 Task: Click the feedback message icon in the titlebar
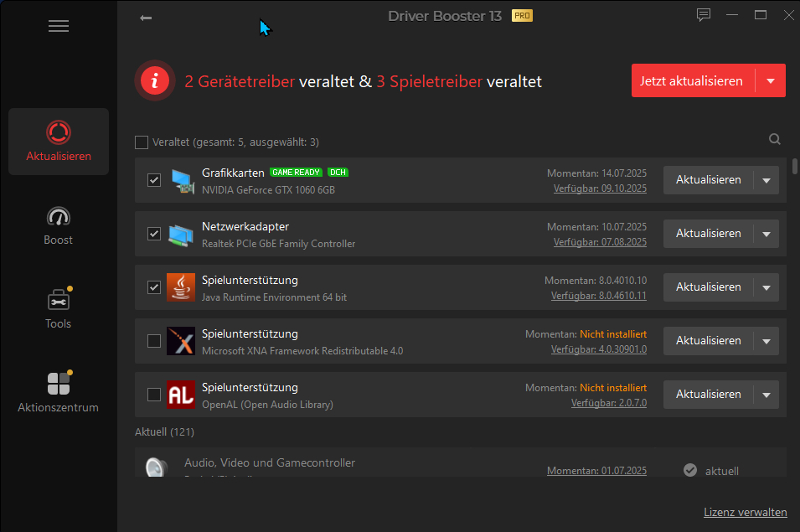click(703, 14)
